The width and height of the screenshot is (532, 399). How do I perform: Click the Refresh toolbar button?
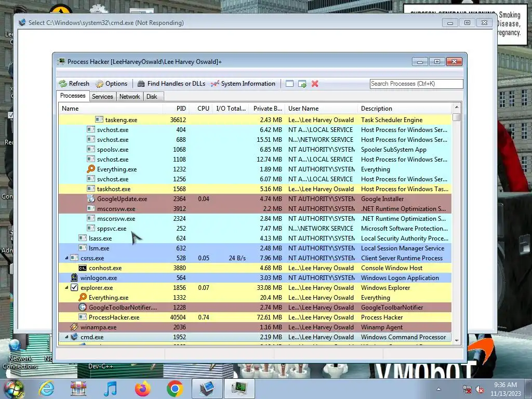[74, 84]
